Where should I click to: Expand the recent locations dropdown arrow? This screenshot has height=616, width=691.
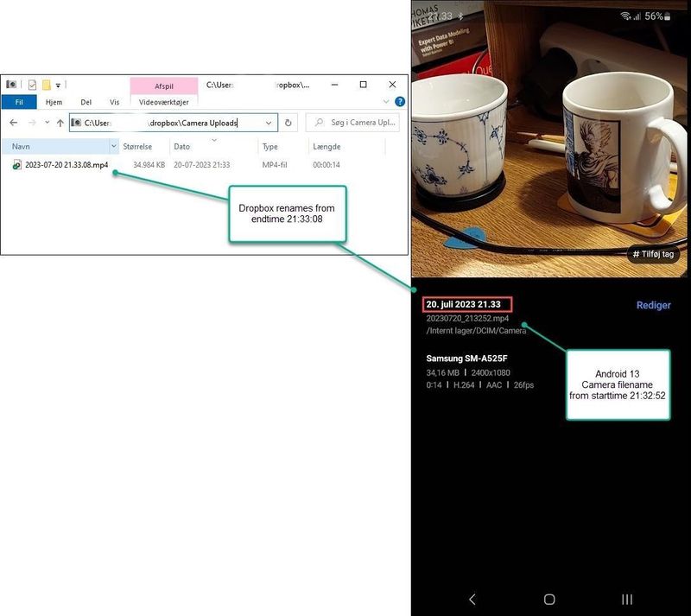click(46, 123)
